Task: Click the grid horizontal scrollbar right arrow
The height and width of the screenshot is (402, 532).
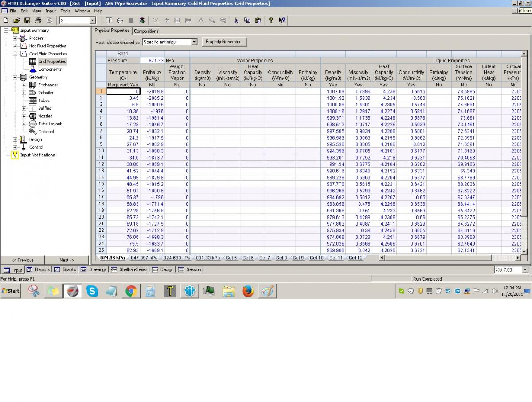Action: point(518,258)
